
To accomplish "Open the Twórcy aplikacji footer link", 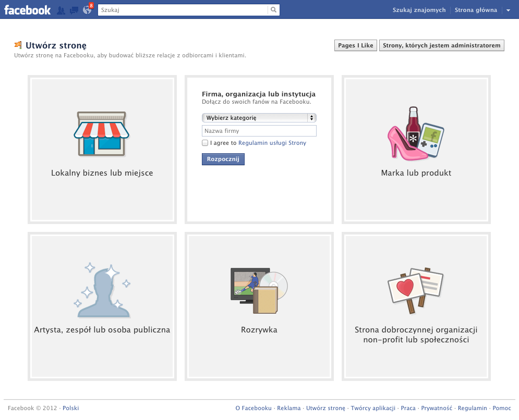I will (x=373, y=408).
